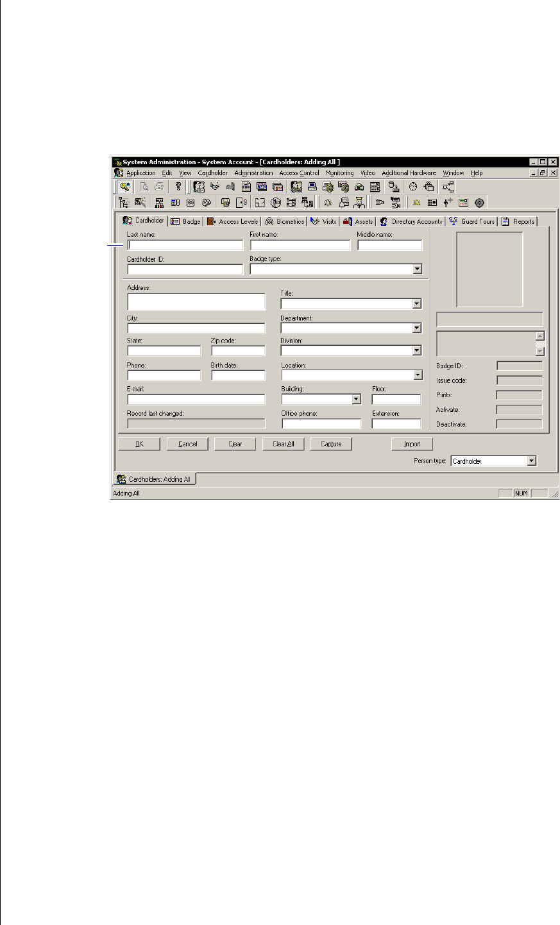Open the Additional Hardware menu
The height and width of the screenshot is (925, 560).
[x=409, y=173]
